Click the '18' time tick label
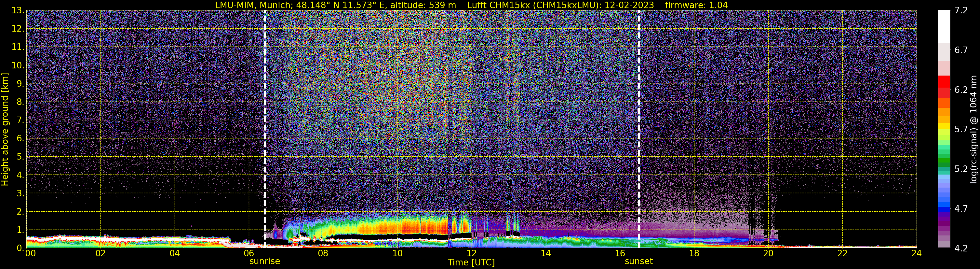The image size is (980, 269). pyautogui.click(x=694, y=253)
